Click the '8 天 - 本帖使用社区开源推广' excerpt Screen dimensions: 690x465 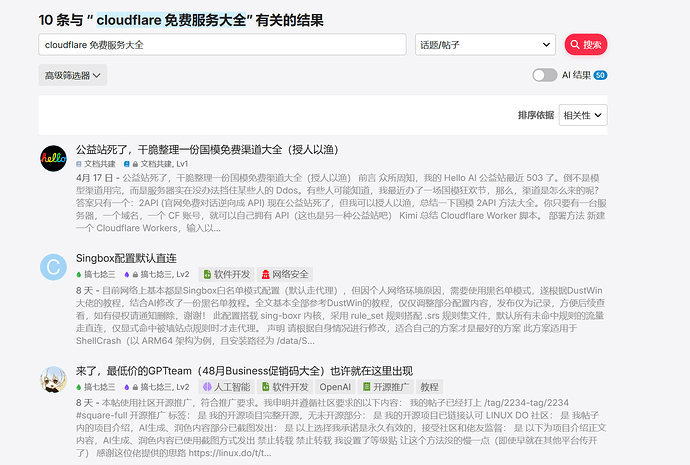[341, 428]
